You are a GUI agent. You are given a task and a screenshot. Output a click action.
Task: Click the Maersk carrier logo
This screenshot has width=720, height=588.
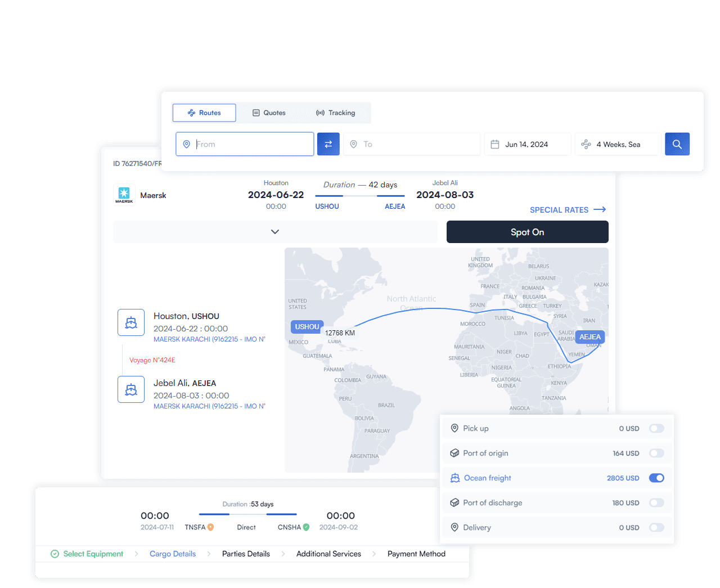click(124, 195)
